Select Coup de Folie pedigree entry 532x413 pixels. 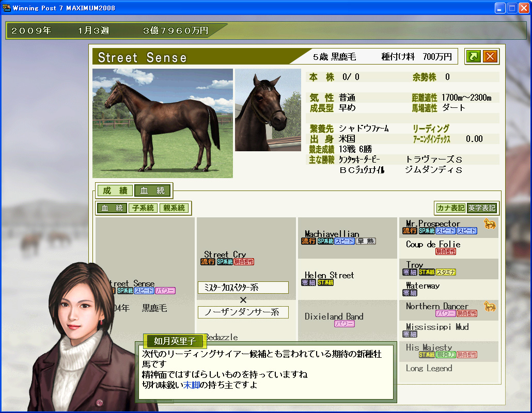433,244
